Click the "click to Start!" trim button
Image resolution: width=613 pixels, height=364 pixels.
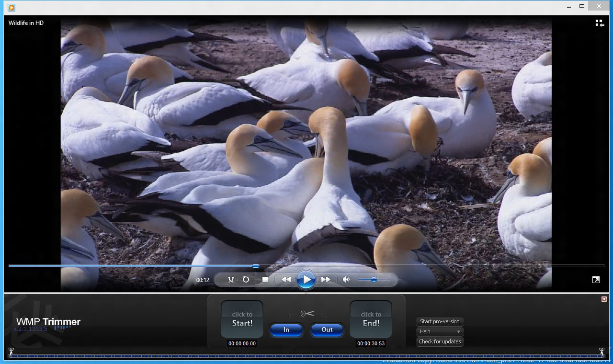(242, 319)
